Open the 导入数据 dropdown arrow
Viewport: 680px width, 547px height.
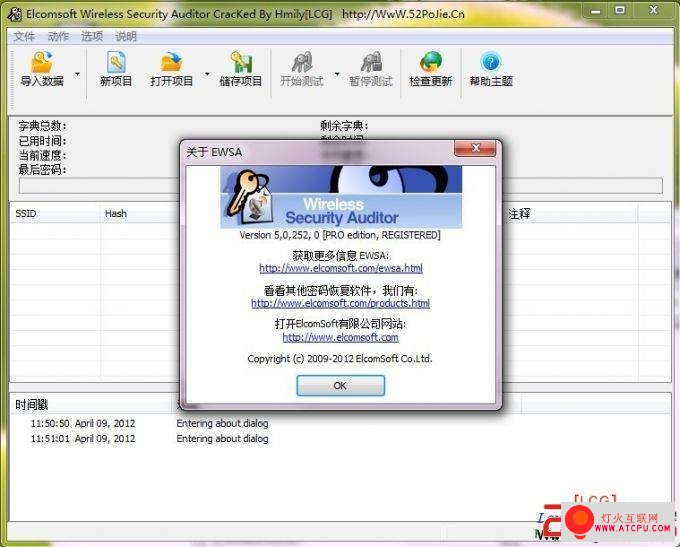point(77,74)
